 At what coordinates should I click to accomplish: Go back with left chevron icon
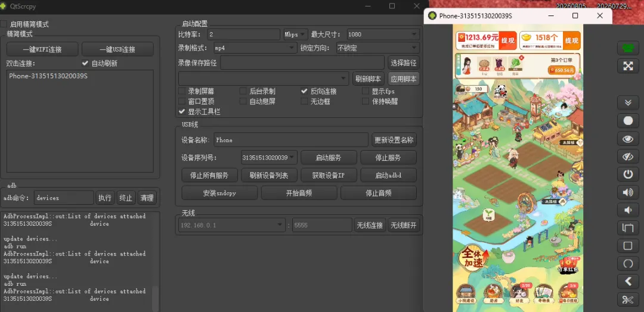tap(627, 282)
